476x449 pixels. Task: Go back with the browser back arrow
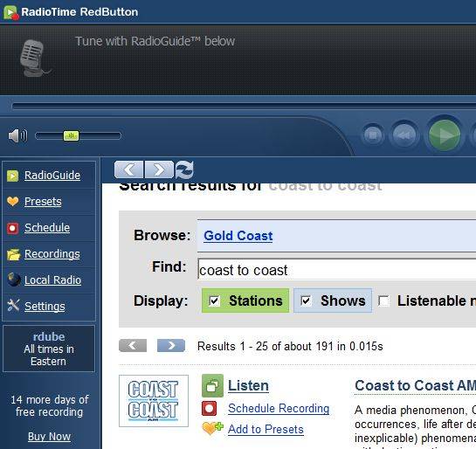click(x=128, y=169)
